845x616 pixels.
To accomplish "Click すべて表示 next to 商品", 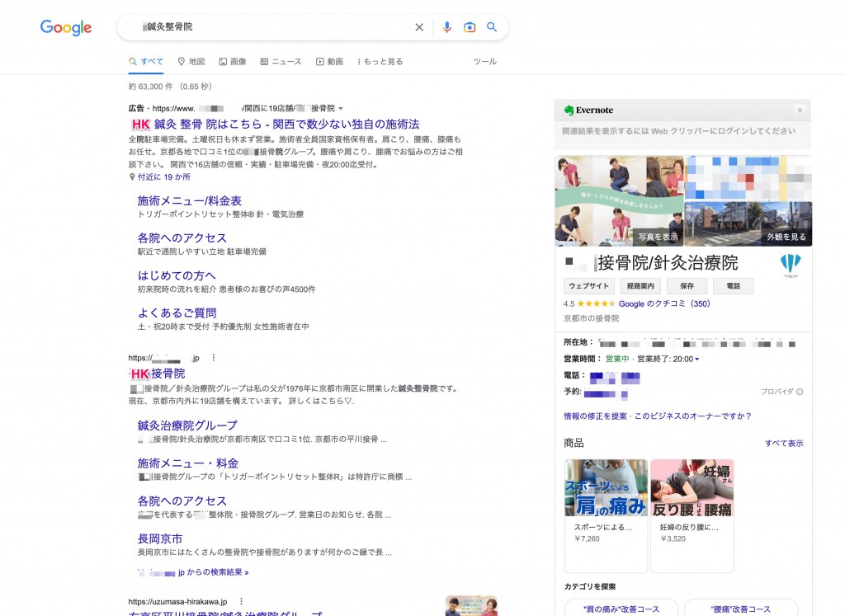I will tap(784, 443).
